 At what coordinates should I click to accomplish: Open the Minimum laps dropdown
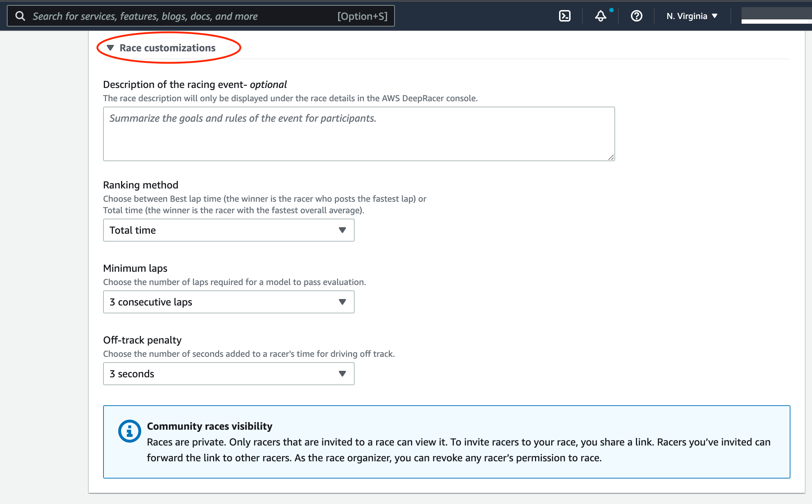(x=229, y=302)
